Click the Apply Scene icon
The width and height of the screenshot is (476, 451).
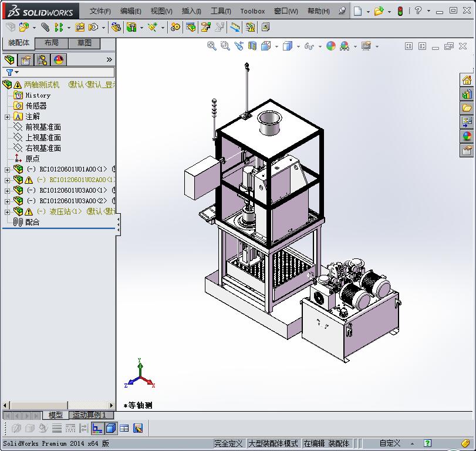coord(345,46)
